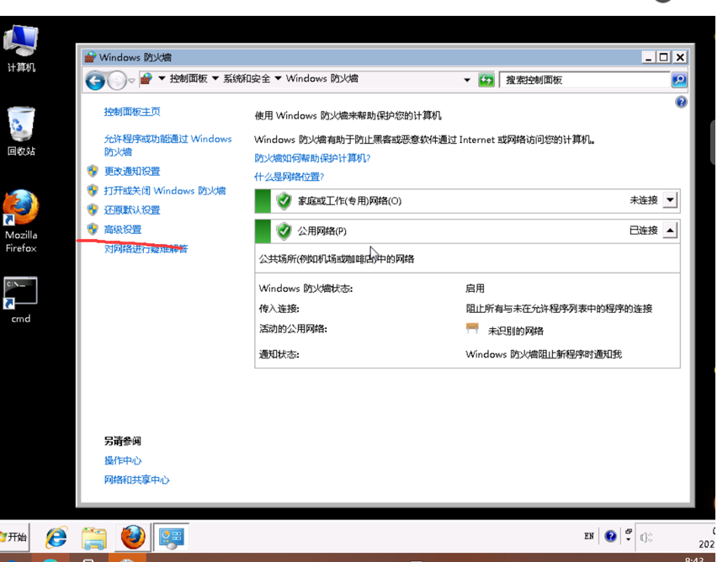Click green shield icon of 公用网络(P)
The image size is (728, 562).
[284, 231]
